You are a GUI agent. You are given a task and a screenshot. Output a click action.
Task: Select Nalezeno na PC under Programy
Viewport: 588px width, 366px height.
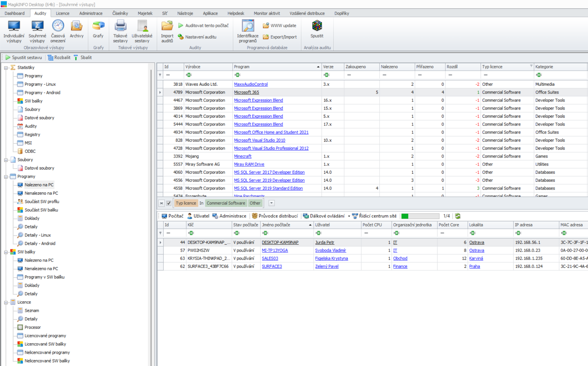pos(39,185)
